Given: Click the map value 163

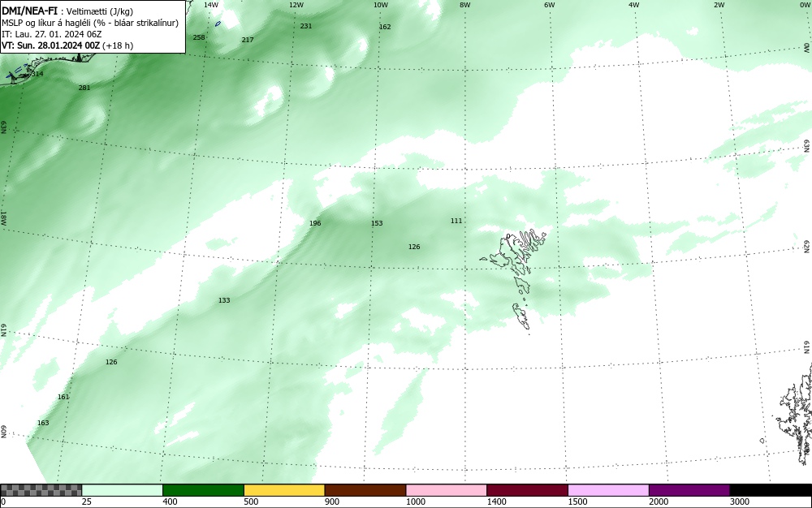Looking at the screenshot, I should [x=43, y=423].
